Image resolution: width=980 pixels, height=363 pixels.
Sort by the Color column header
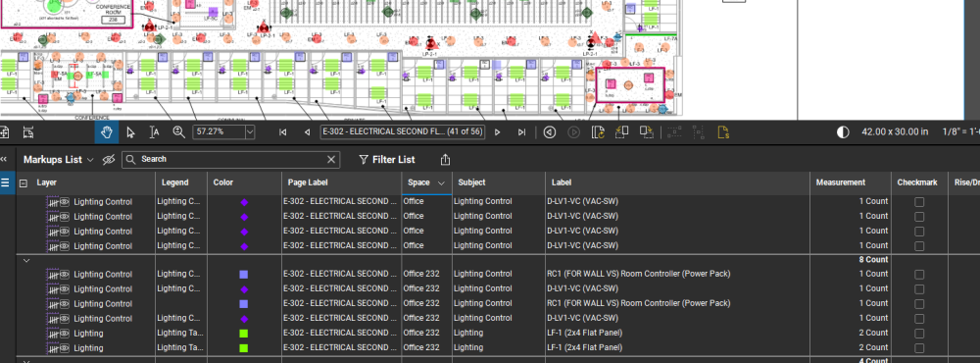pos(223,182)
